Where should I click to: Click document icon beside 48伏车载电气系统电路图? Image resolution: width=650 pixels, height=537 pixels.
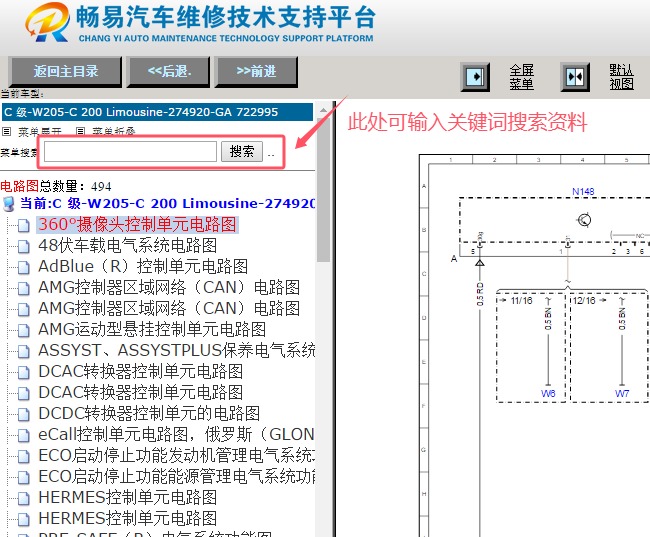pyautogui.click(x=23, y=246)
